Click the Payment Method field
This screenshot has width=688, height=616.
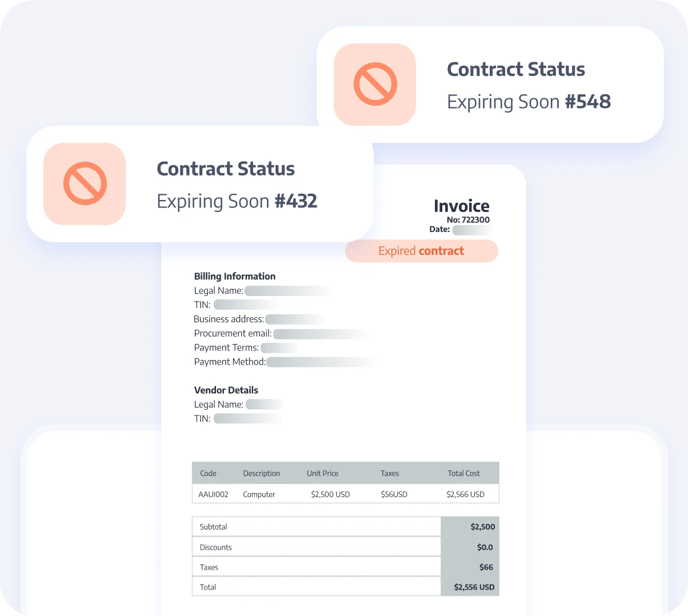321,362
